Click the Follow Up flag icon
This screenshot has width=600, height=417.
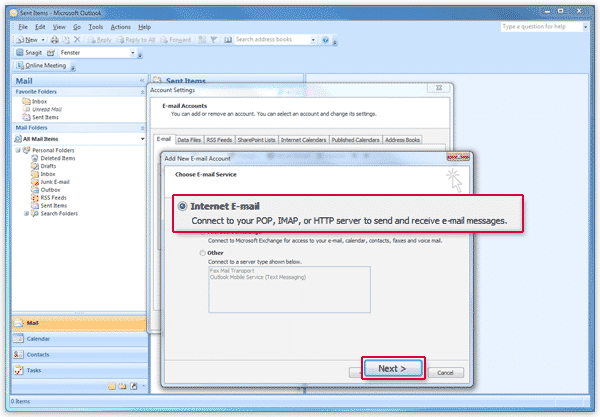pos(214,40)
